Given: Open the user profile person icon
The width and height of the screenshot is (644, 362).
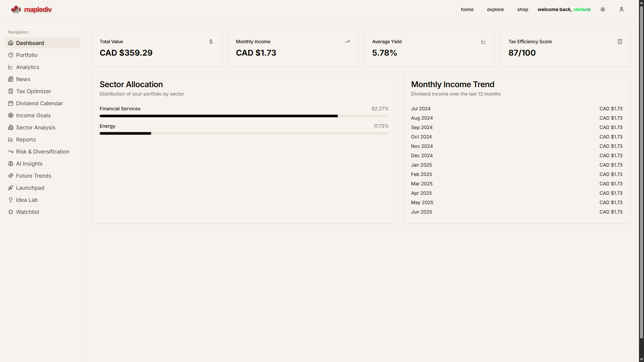Looking at the screenshot, I should pyautogui.click(x=622, y=9).
